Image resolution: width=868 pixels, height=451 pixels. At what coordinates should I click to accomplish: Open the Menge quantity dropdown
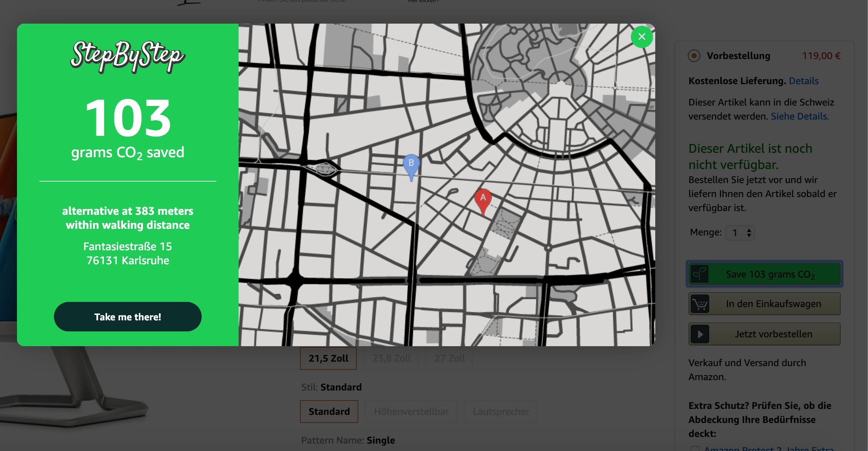740,233
